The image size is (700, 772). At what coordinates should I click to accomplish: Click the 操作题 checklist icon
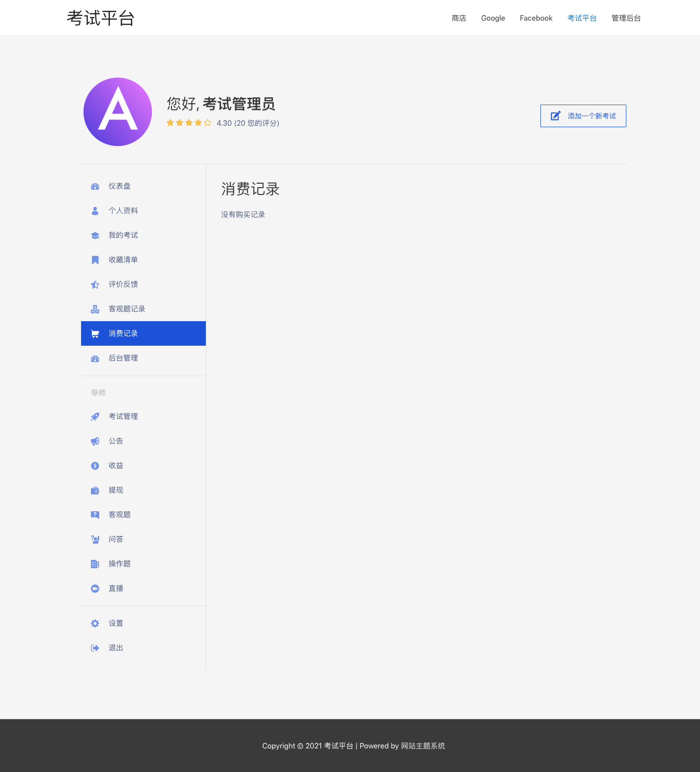click(x=95, y=564)
